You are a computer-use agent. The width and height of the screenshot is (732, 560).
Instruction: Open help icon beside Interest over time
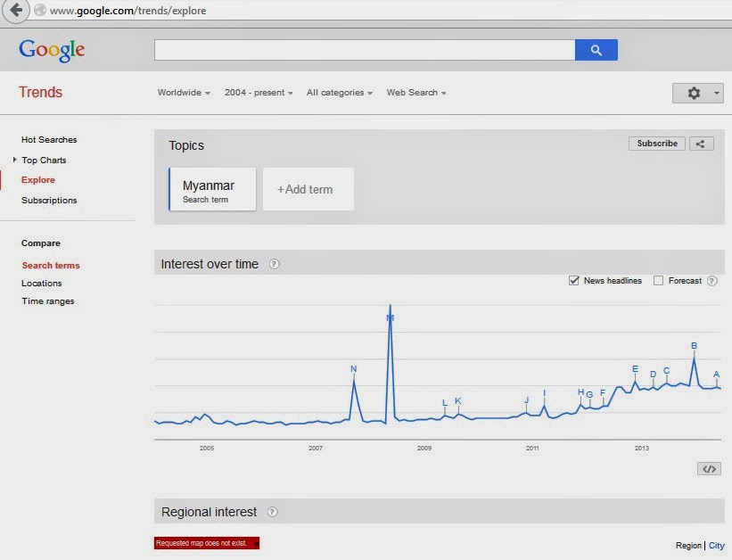(x=275, y=264)
